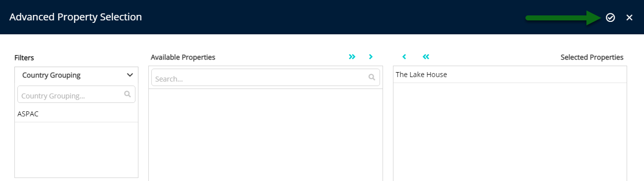Focus the Available Properties search box
Screen dimensions: 644x181
point(265,78)
